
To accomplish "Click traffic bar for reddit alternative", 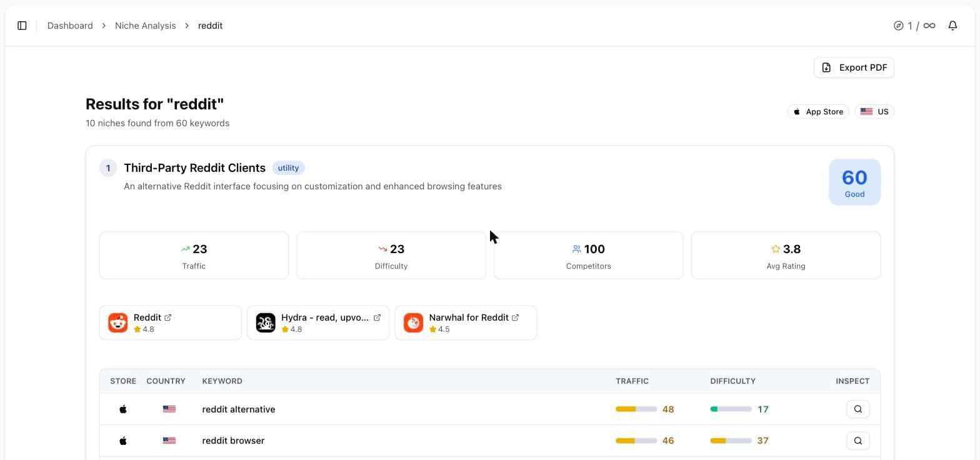I will tap(636, 409).
